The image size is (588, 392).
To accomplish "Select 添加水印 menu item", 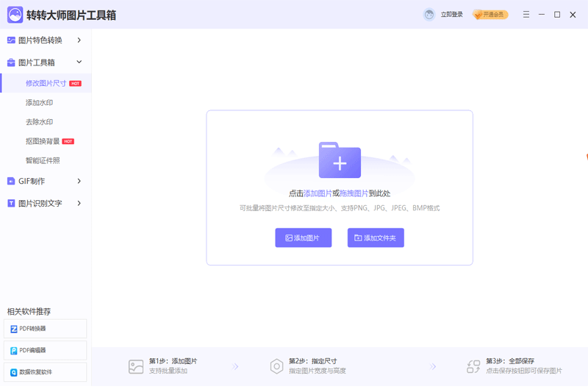I will click(39, 102).
